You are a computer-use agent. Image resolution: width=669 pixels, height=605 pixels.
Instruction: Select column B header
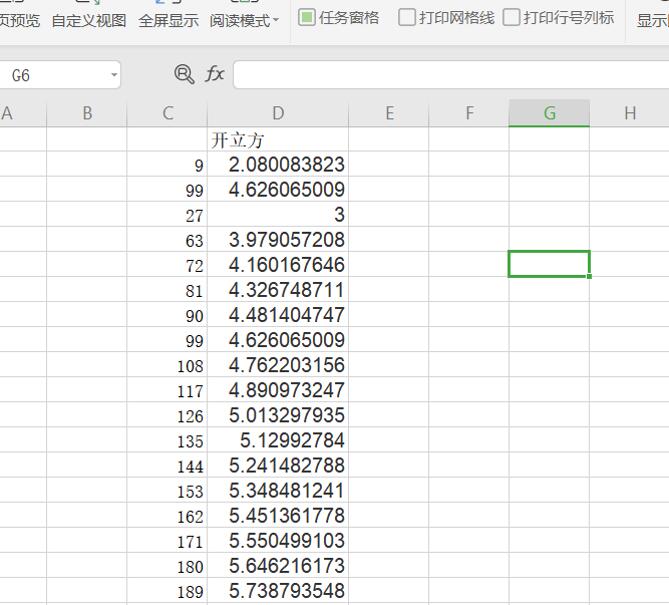(87, 113)
